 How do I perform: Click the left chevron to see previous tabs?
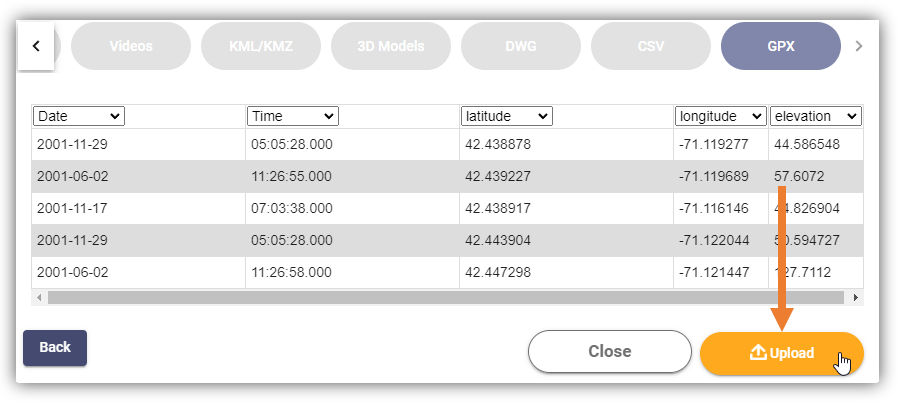click(x=36, y=46)
